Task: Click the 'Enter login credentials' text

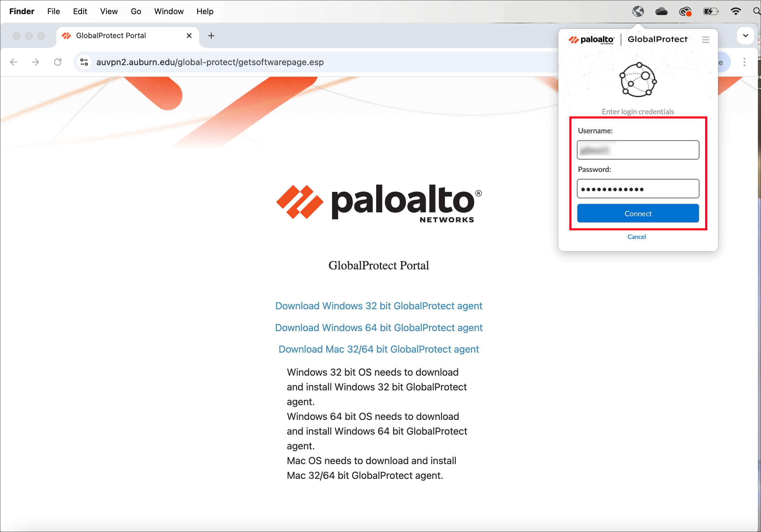Action: [638, 112]
